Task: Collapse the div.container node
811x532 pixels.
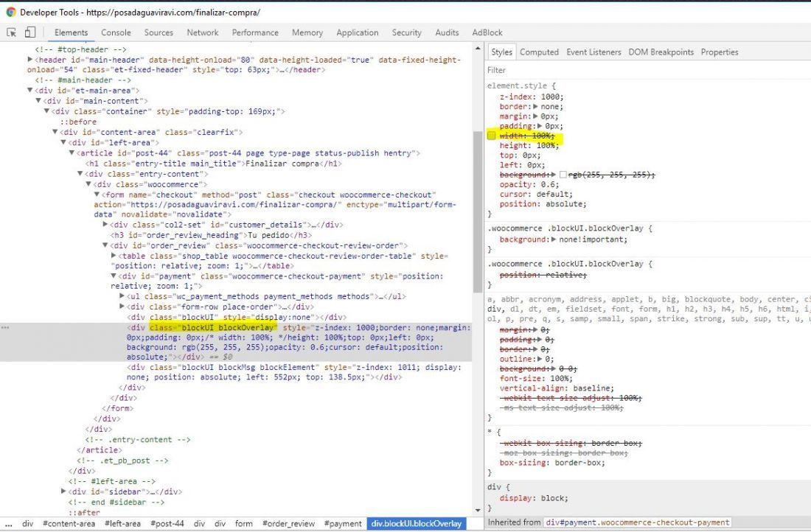Action: point(46,111)
